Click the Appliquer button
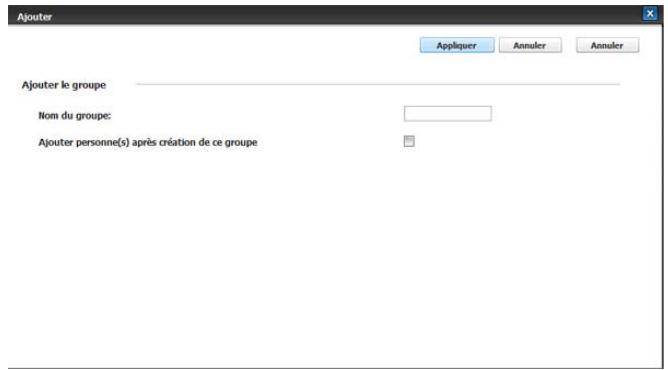This screenshot has width=668, height=370. 457,45
